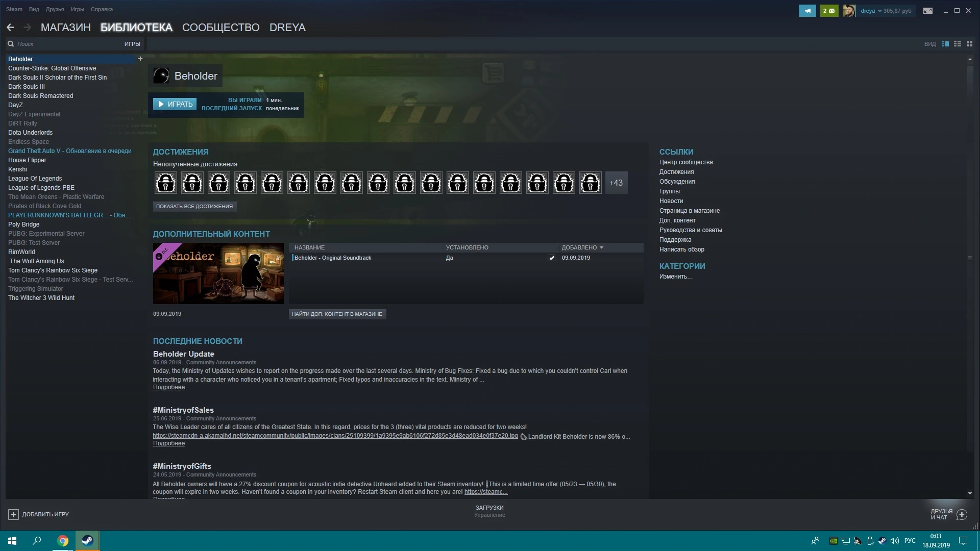Click the dreya profile avatar picture
This screenshot has width=980, height=551.
pyautogui.click(x=849, y=11)
